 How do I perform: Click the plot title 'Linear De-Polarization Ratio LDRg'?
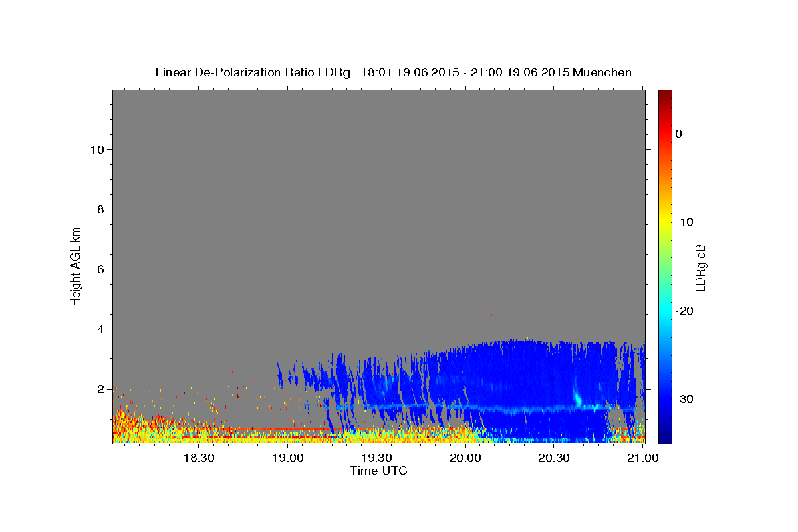point(252,72)
